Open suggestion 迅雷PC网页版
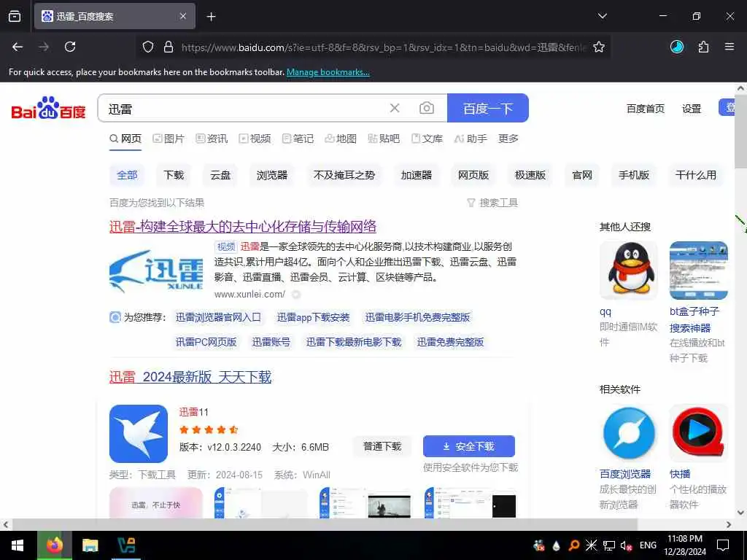Screen dimensions: 747x560 click(x=206, y=342)
